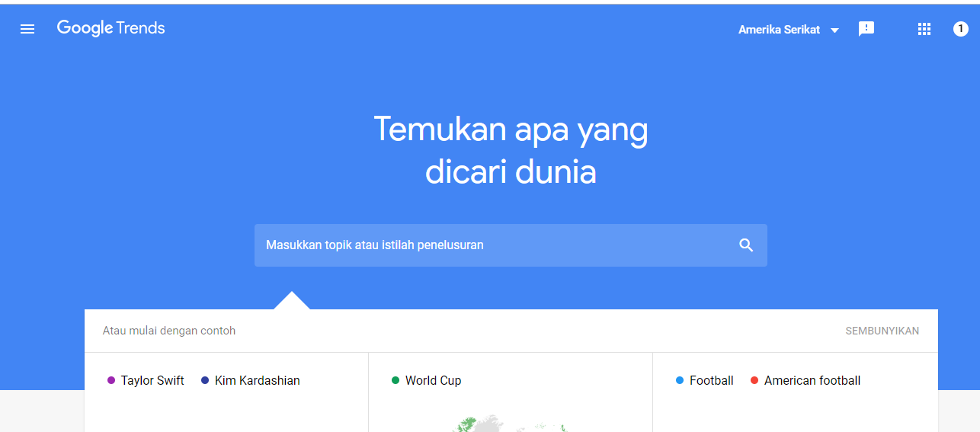Viewport: 980px width, 432px height.
Task: Open the hamburger main menu
Action: (27, 29)
